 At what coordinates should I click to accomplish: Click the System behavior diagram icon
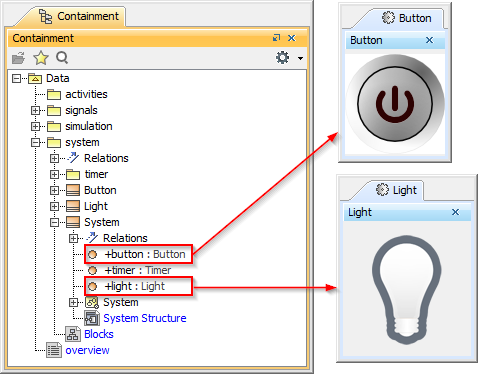click(92, 302)
